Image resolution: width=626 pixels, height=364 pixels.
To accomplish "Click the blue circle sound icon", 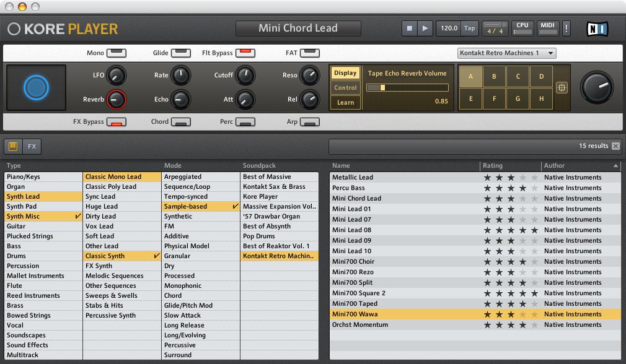I will pos(36,88).
